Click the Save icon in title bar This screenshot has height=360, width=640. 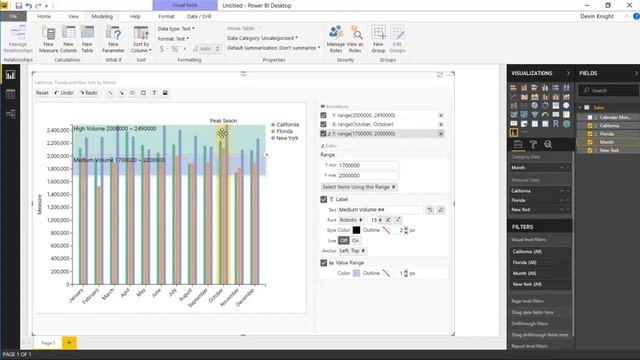click(x=18, y=6)
